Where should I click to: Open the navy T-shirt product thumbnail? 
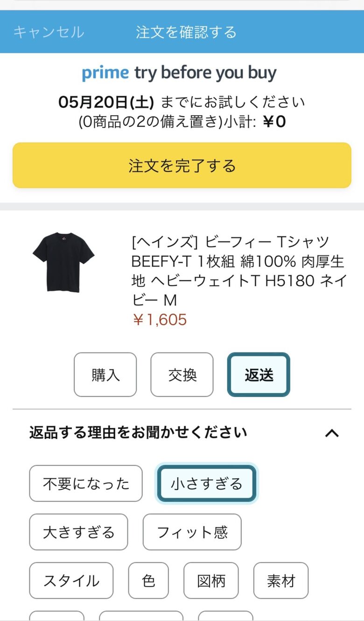[x=63, y=262]
